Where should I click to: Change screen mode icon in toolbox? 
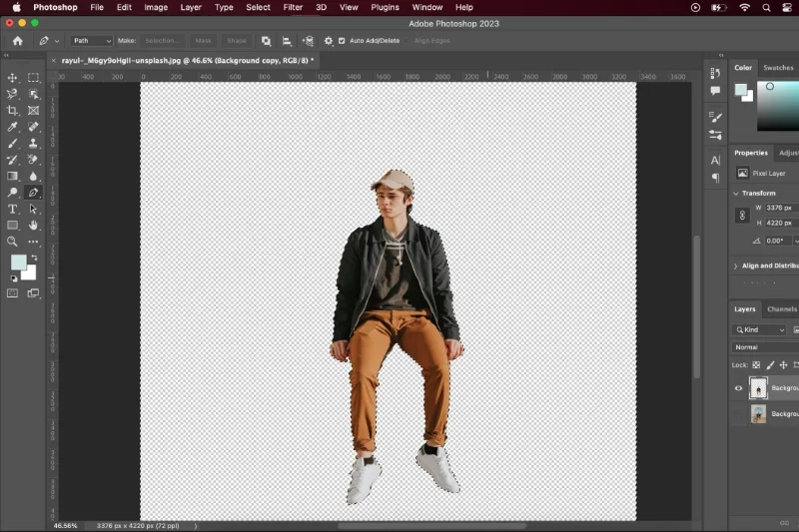[x=33, y=293]
